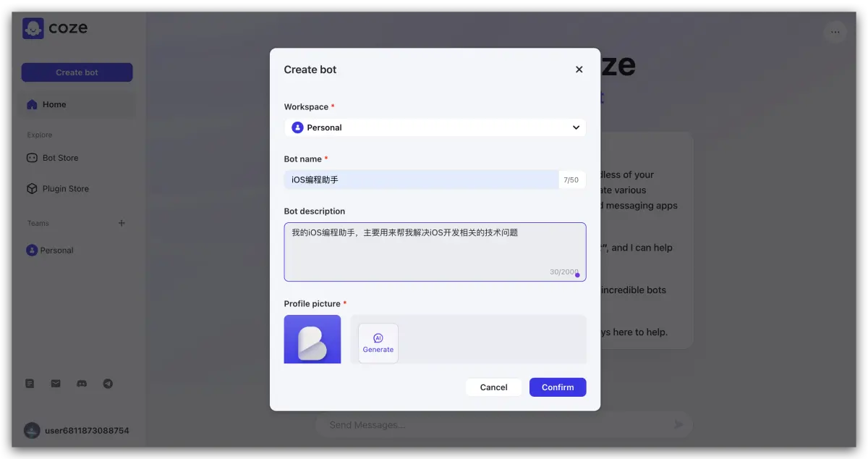Screen dimensions: 868x459
Task: Open Home in the sidebar
Action: coord(77,104)
